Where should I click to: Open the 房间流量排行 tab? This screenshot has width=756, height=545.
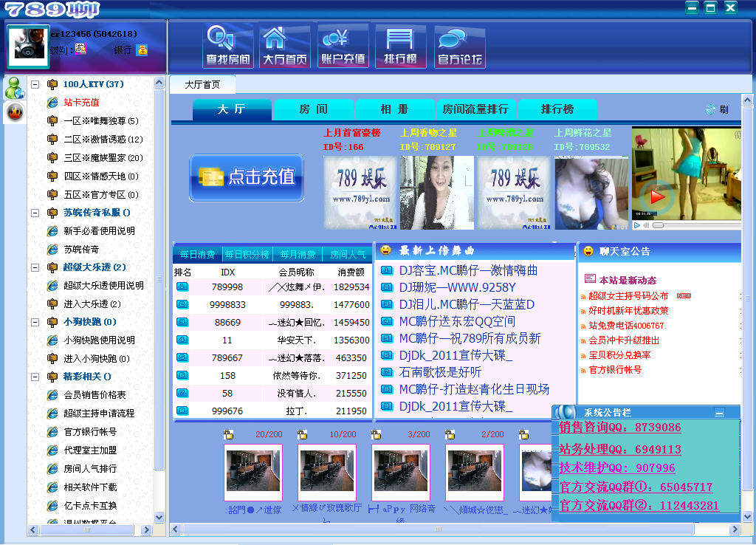pyautogui.click(x=476, y=109)
